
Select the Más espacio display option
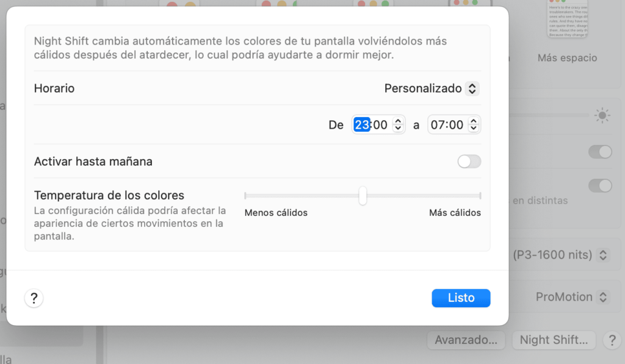point(567,58)
